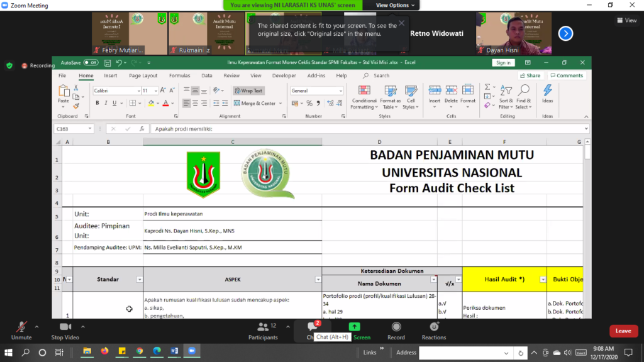This screenshot has width=644, height=362.
Task: Toggle Wrap Text formatting
Action: [x=248, y=90]
